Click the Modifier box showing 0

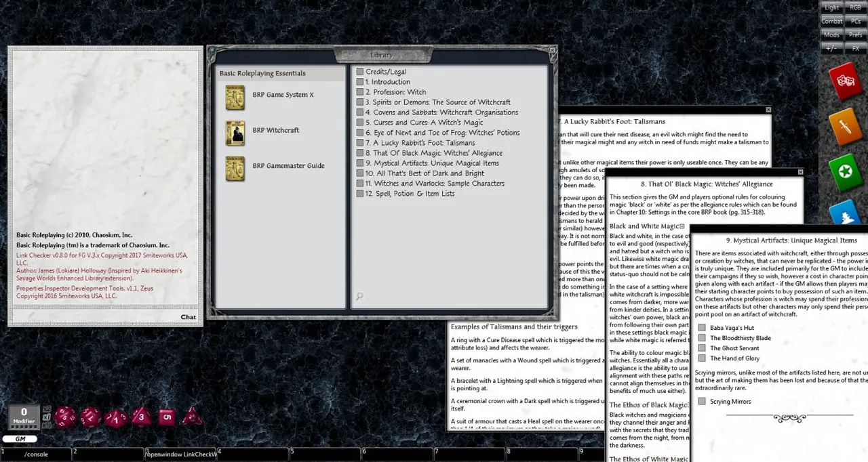point(24,416)
